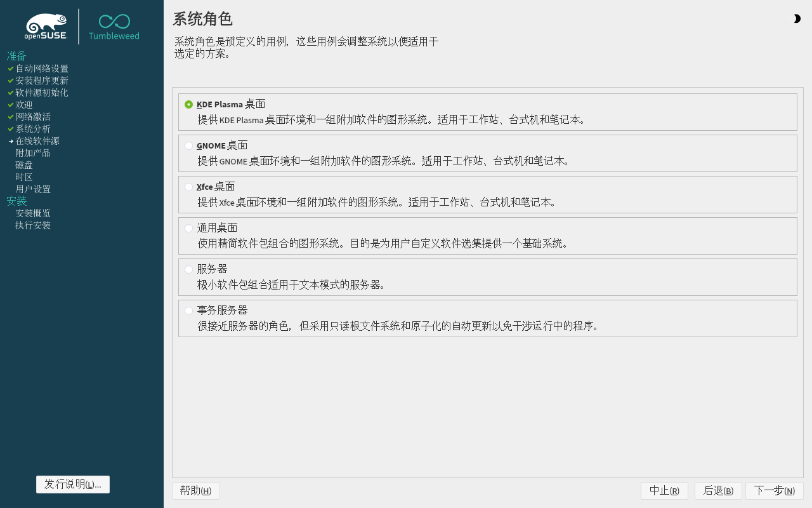Select the GNOME 桌面 radio button

point(188,145)
